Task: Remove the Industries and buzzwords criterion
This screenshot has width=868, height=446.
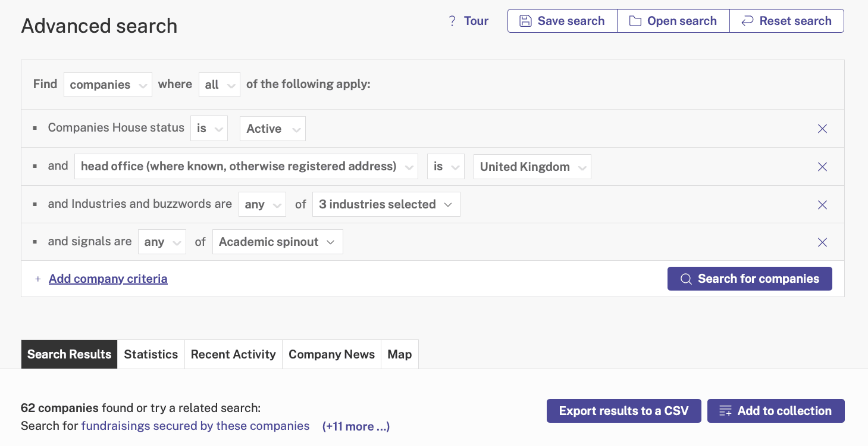Action: click(822, 205)
